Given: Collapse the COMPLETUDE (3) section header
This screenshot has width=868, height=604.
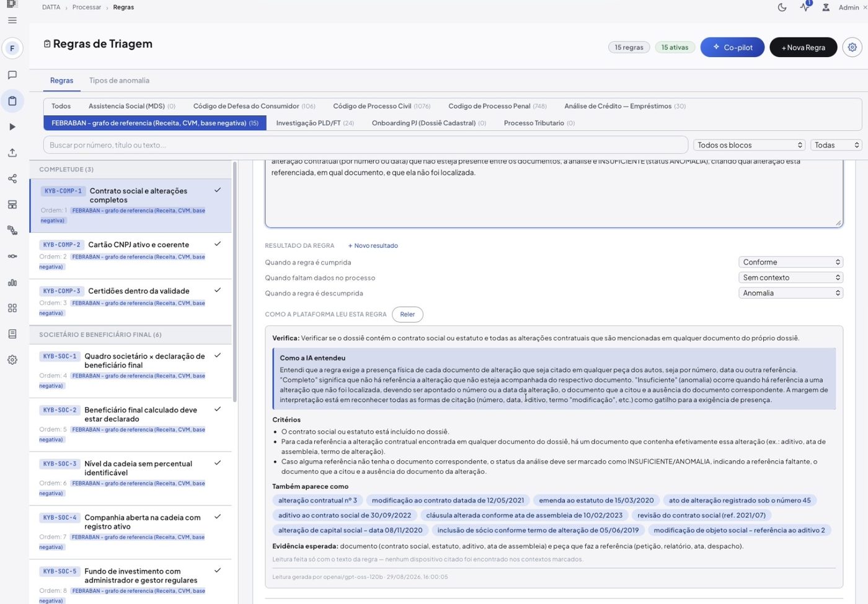Looking at the screenshot, I should [131, 169].
